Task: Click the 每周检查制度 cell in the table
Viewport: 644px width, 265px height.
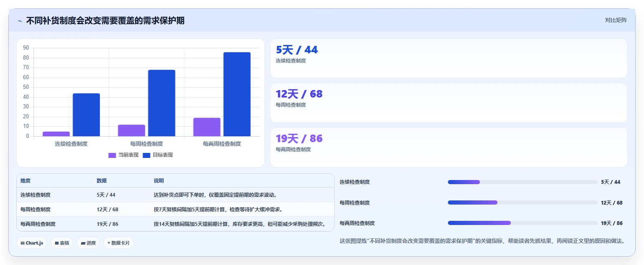Action: pyautogui.click(x=35, y=210)
